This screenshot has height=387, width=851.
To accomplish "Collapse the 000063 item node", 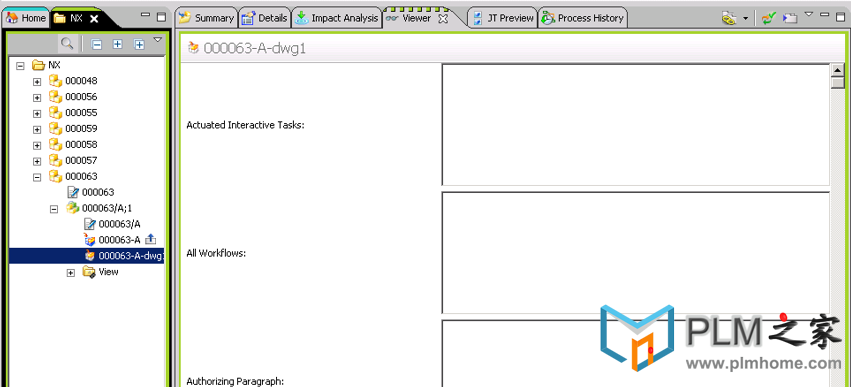I will [x=37, y=177].
